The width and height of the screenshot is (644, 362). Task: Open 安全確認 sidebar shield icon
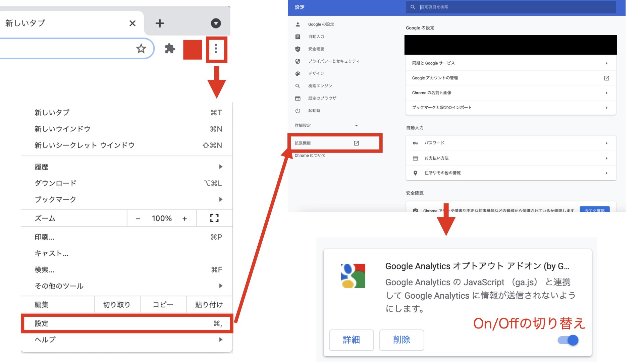pos(298,49)
